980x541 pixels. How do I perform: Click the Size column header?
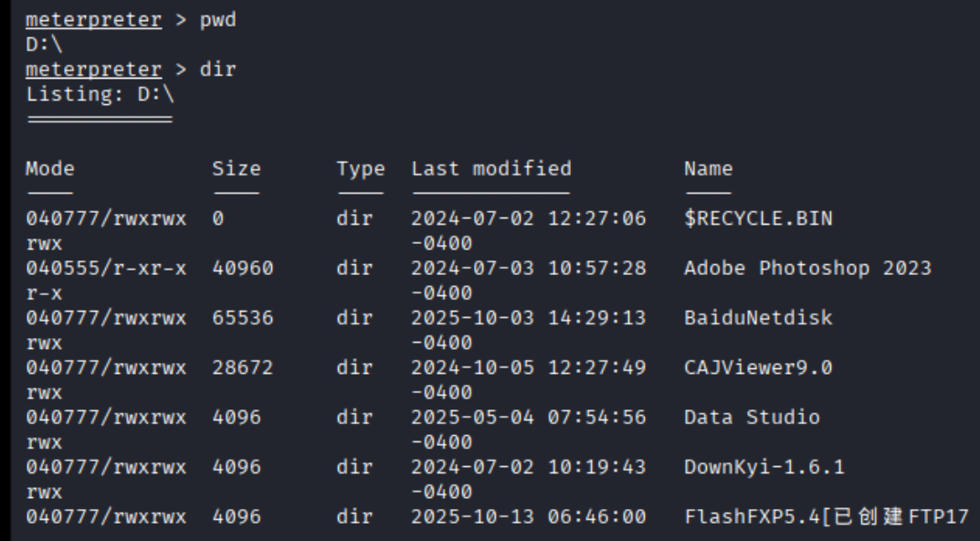coord(236,168)
